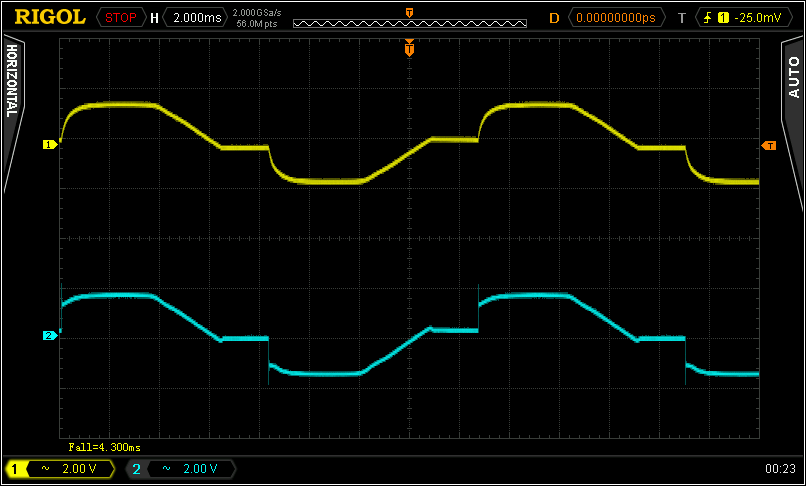Click the T trigger label
Screen dimensions: 806x486
click(682, 18)
